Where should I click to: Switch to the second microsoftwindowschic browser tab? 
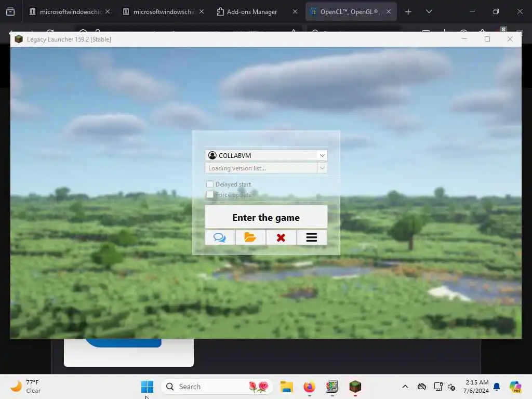pos(163,11)
